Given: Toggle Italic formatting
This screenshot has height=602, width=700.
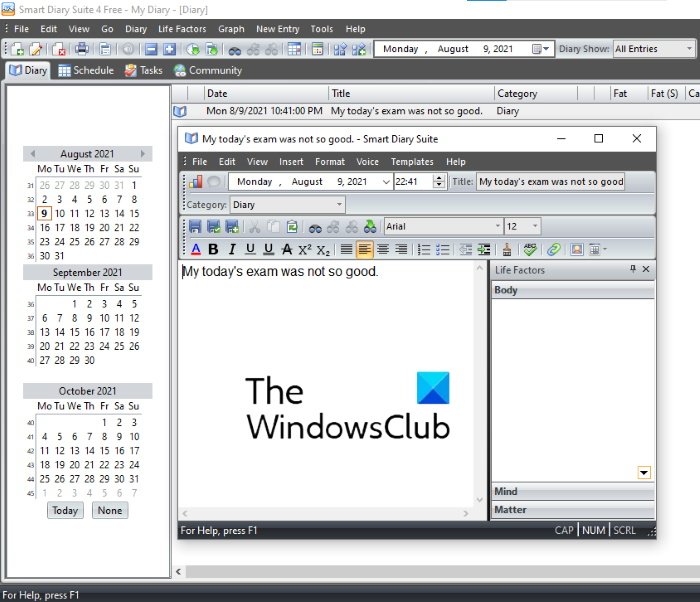Looking at the screenshot, I should [x=232, y=249].
